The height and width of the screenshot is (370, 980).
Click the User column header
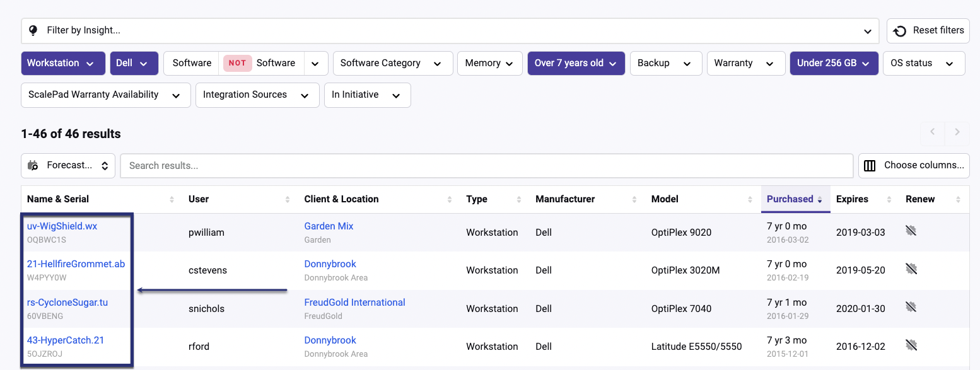pos(199,199)
